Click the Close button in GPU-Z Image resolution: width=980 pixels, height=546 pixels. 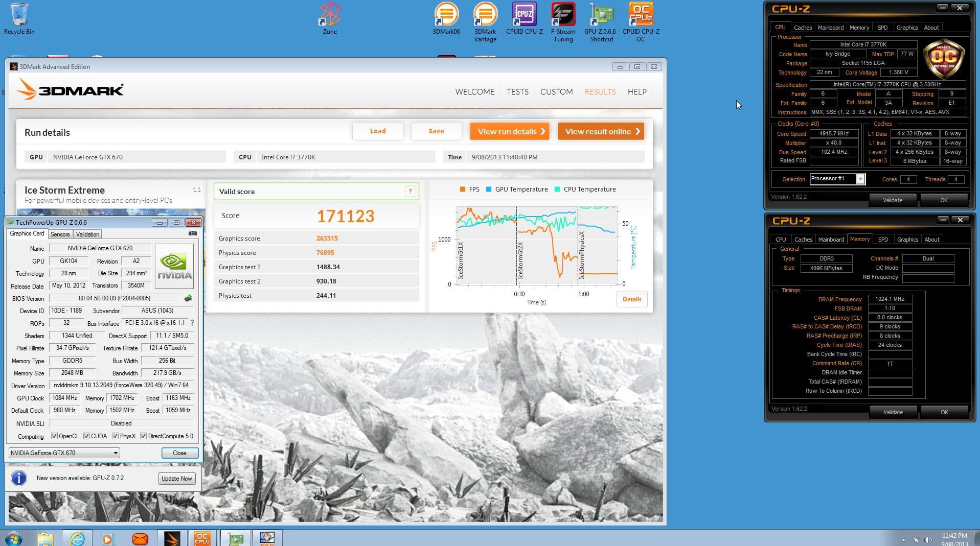tap(179, 453)
